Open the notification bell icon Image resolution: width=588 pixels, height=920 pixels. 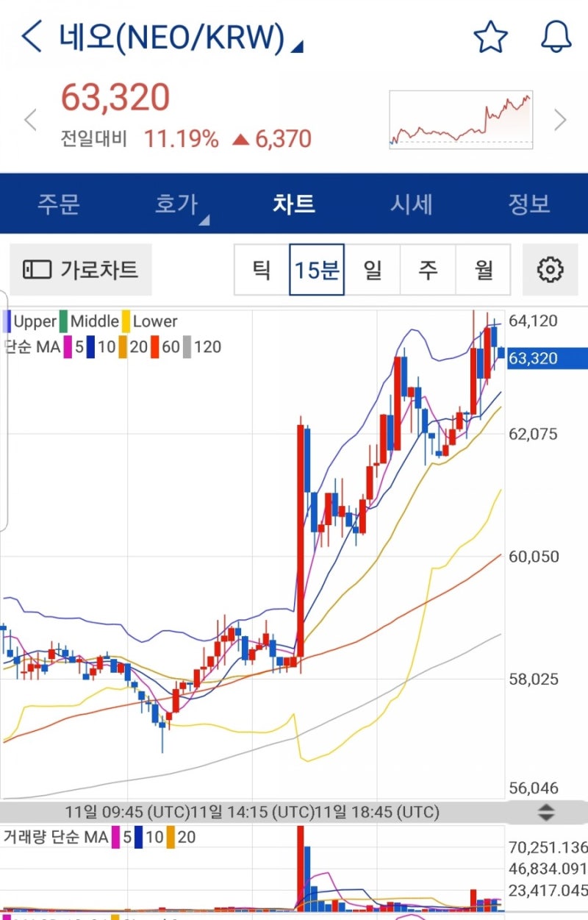point(556,35)
